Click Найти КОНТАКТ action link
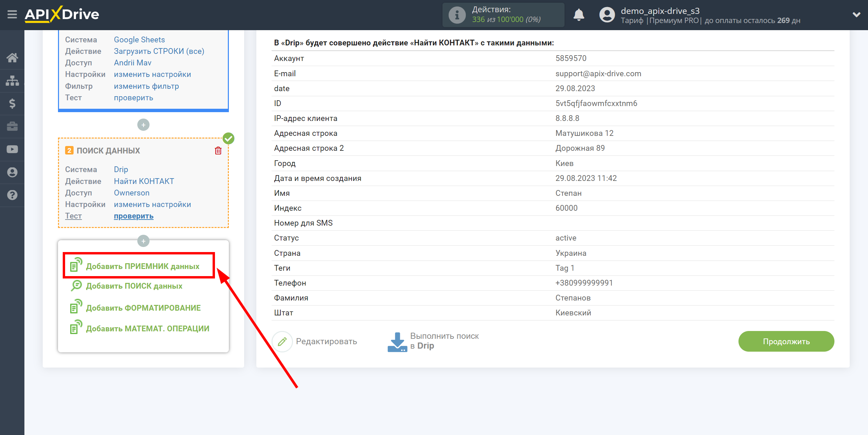Screen dimensions: 868x435 click(144, 181)
